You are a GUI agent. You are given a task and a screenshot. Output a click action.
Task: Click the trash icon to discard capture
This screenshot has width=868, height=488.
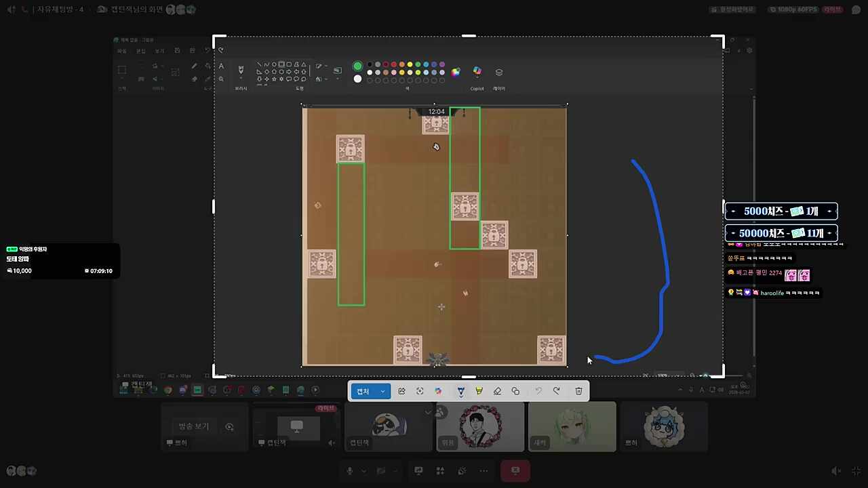point(578,391)
